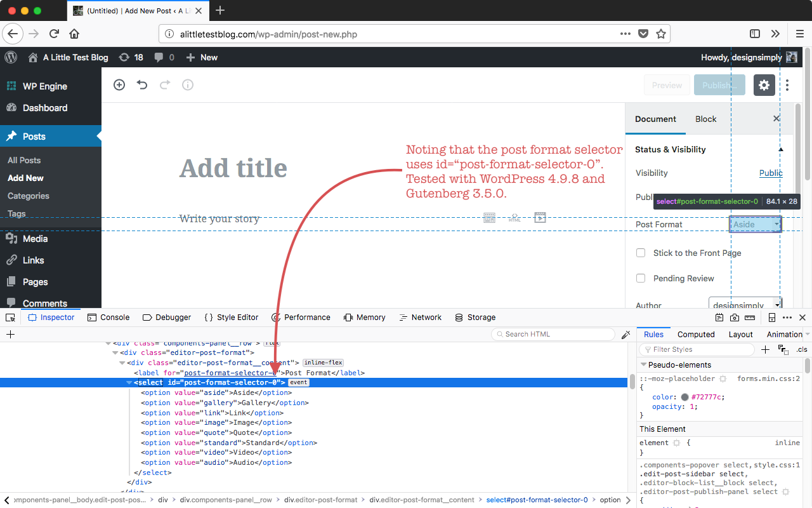This screenshot has height=508, width=812.
Task: Toggle Firefox sidebars icon
Action: tap(755, 34)
